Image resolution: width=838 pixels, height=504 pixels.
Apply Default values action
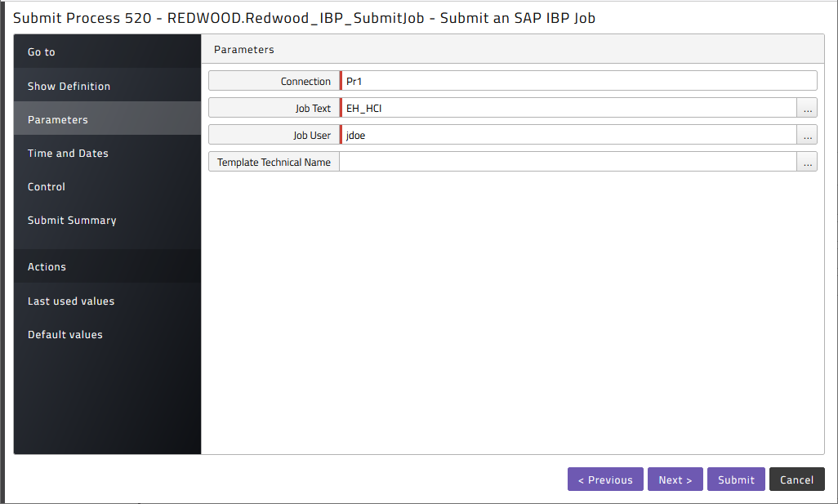[x=108, y=335]
